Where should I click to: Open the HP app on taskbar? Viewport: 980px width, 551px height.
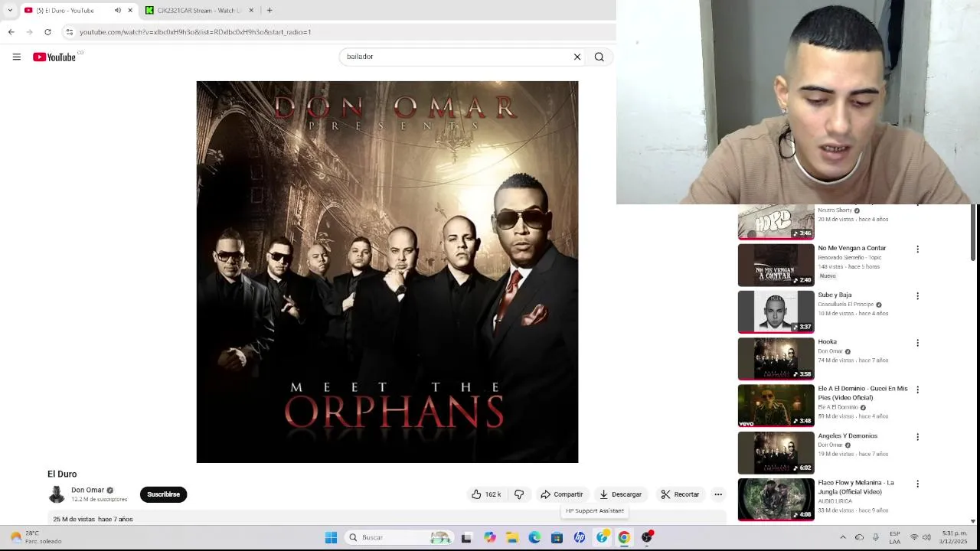(580, 537)
